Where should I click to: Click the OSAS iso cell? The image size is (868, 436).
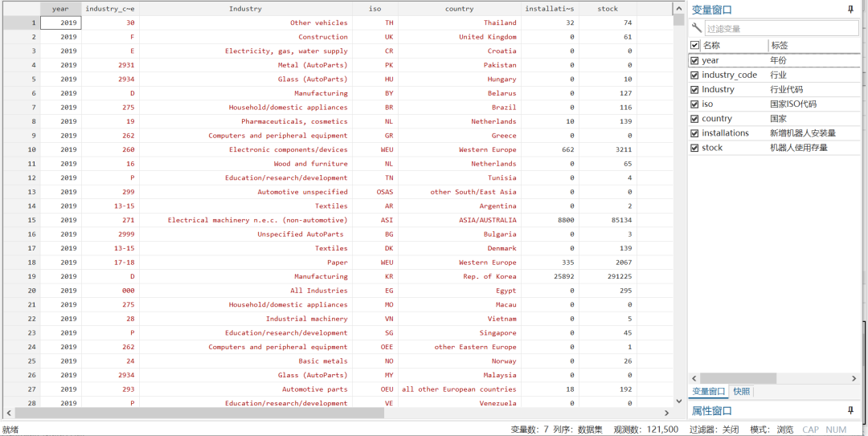375,192
